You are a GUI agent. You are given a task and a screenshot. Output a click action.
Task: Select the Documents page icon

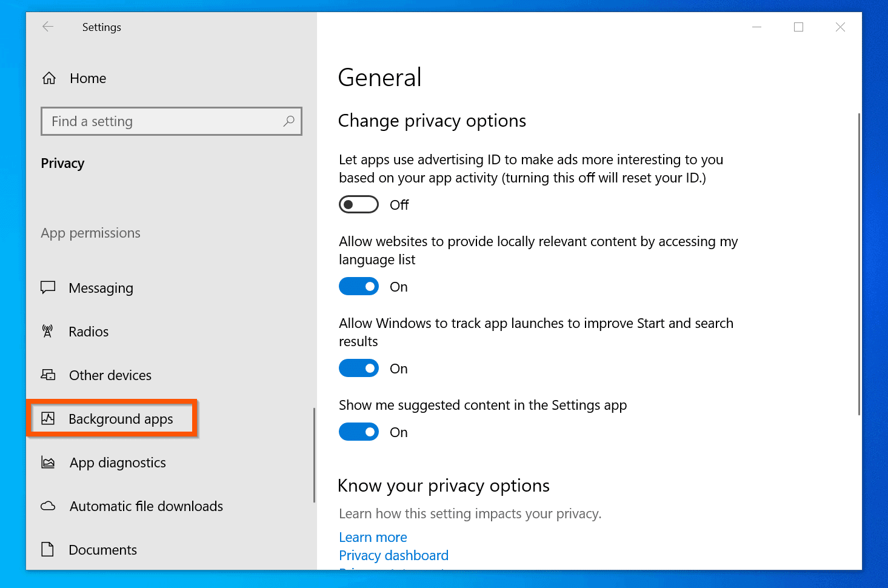click(47, 549)
